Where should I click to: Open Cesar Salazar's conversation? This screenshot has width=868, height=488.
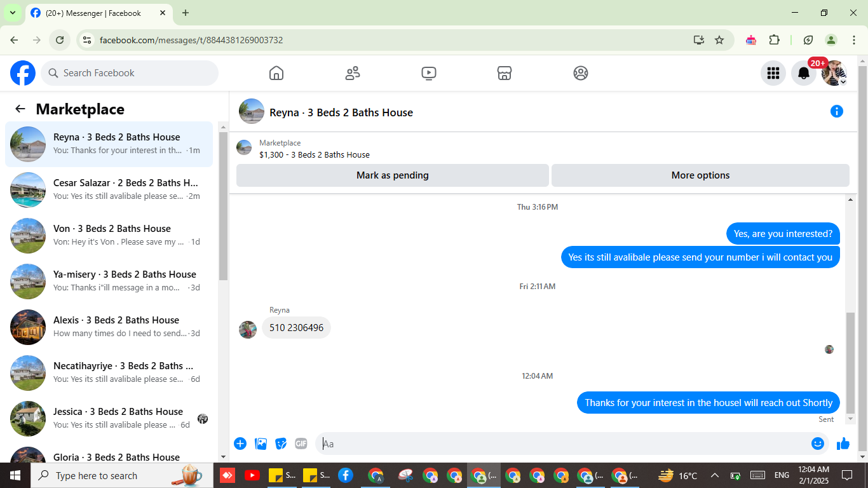(109, 190)
